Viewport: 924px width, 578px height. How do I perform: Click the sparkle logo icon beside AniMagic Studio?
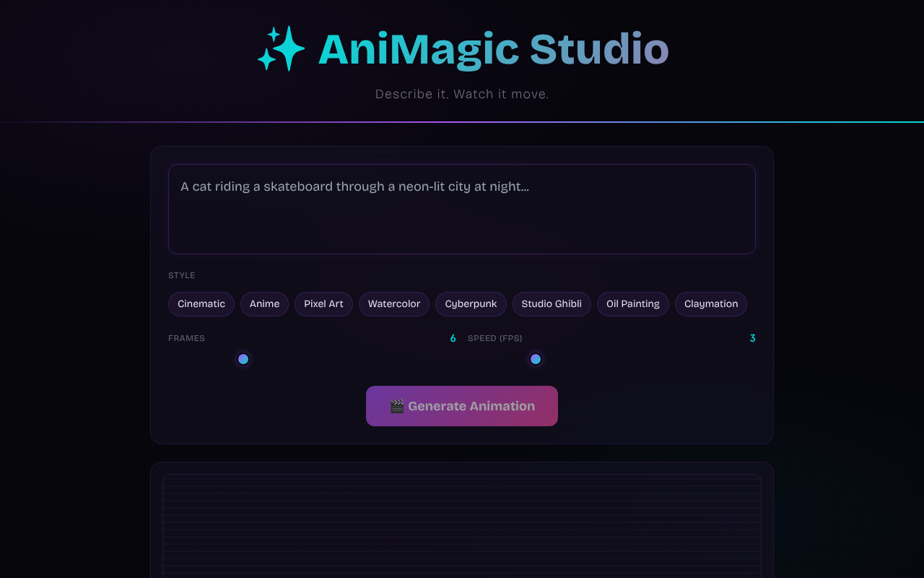point(282,49)
